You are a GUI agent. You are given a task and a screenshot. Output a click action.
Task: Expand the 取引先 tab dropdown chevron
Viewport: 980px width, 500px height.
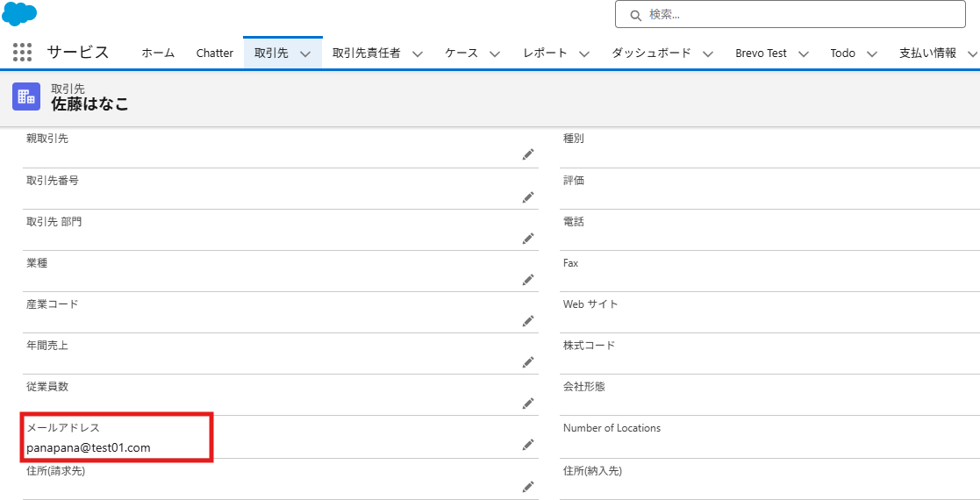[305, 54]
